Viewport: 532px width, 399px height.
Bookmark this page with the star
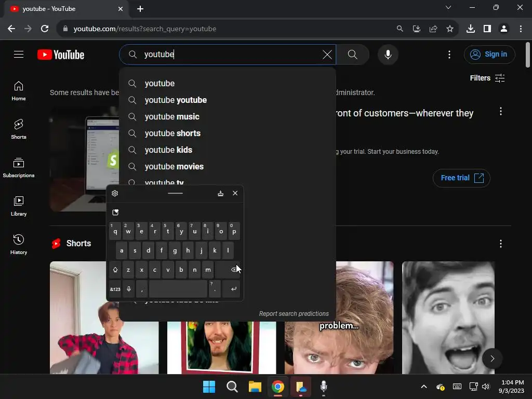click(x=450, y=29)
